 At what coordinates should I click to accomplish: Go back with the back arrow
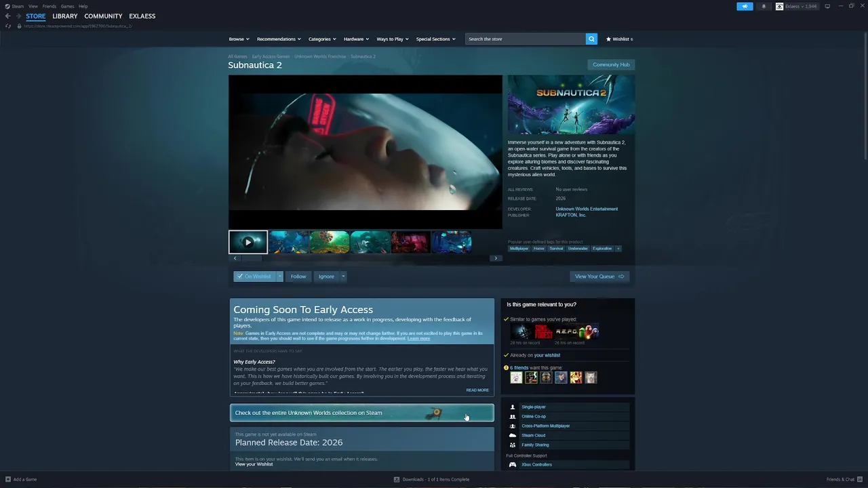click(x=8, y=16)
